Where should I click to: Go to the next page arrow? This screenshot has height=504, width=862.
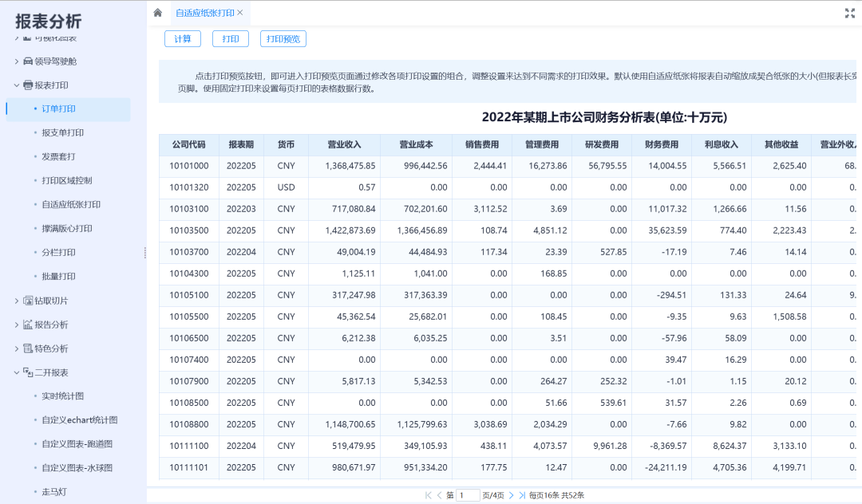tap(511, 495)
